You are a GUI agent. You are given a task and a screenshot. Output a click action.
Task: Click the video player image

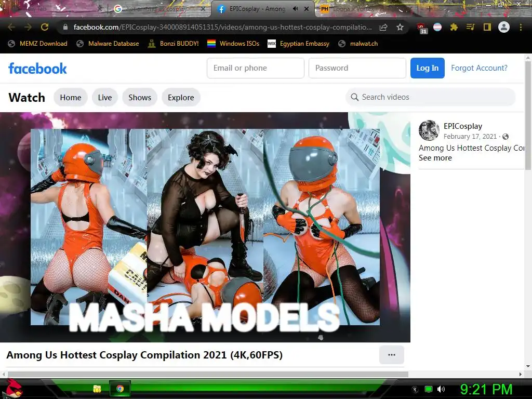click(205, 227)
